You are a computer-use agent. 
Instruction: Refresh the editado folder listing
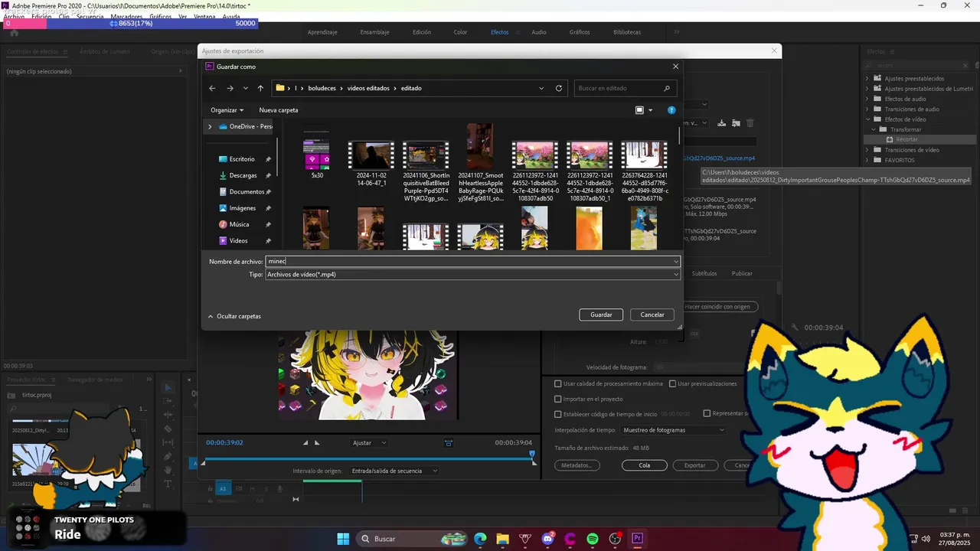pyautogui.click(x=559, y=88)
